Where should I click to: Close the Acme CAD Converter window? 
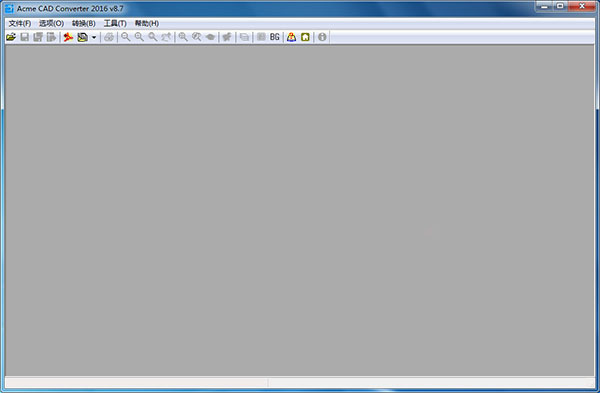pyautogui.click(x=582, y=6)
